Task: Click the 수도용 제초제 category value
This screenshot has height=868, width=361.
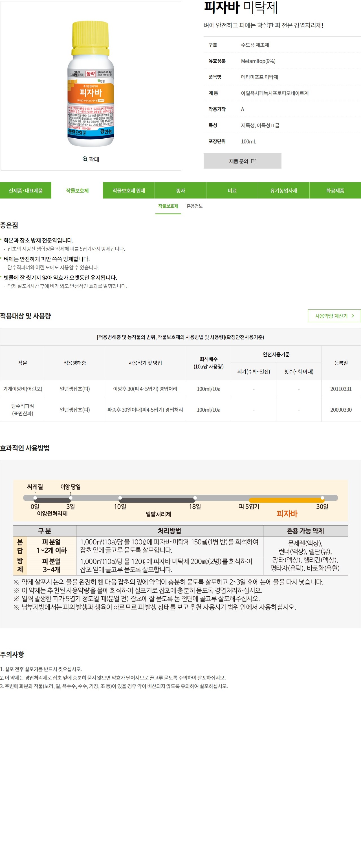Action: pyautogui.click(x=255, y=45)
